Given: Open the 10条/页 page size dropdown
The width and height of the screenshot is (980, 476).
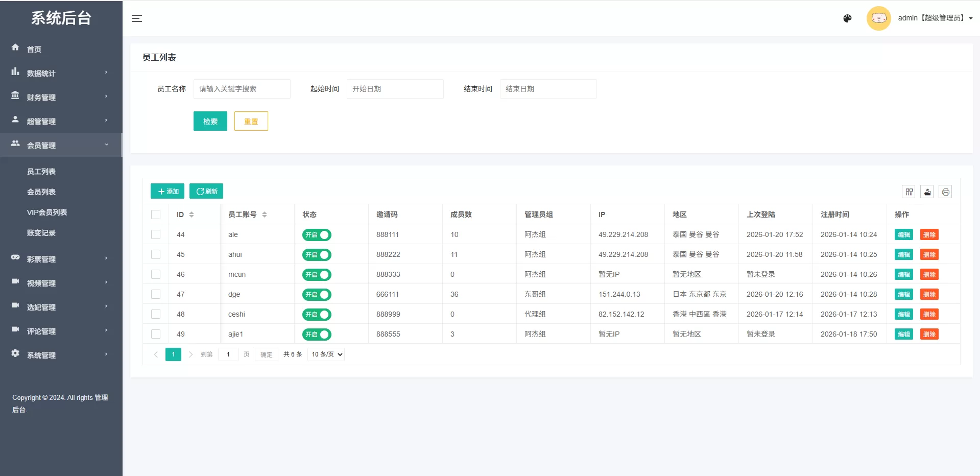Looking at the screenshot, I should [x=325, y=354].
